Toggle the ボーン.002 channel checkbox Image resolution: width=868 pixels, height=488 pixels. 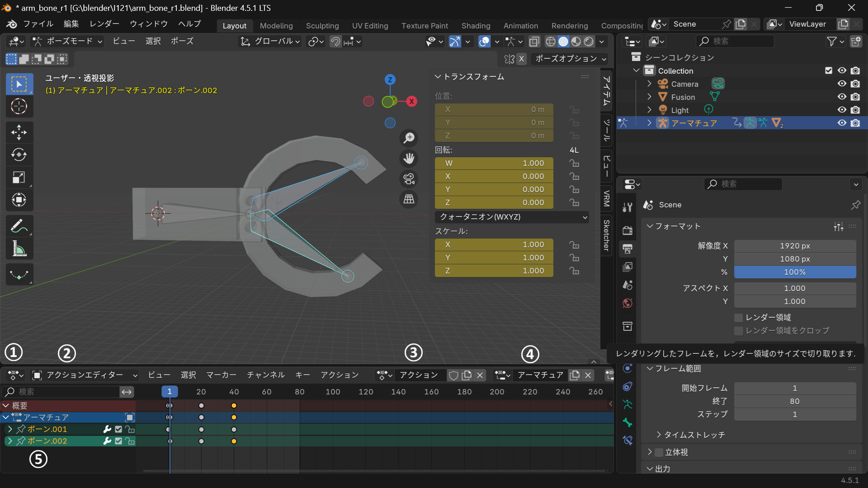(118, 441)
